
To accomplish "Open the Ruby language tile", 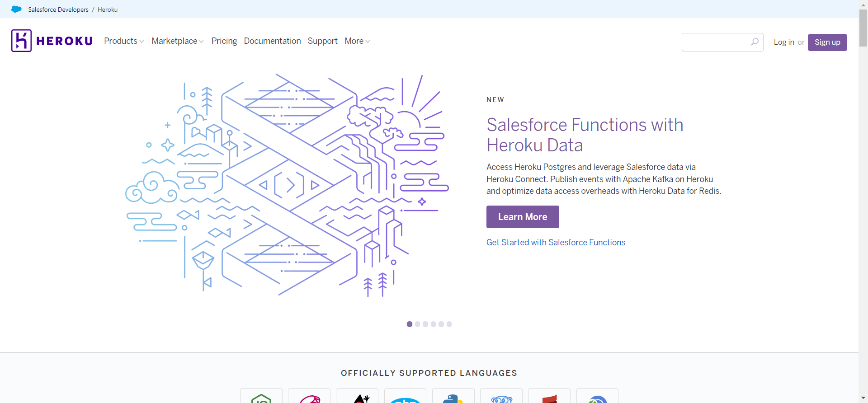I will [x=309, y=397].
